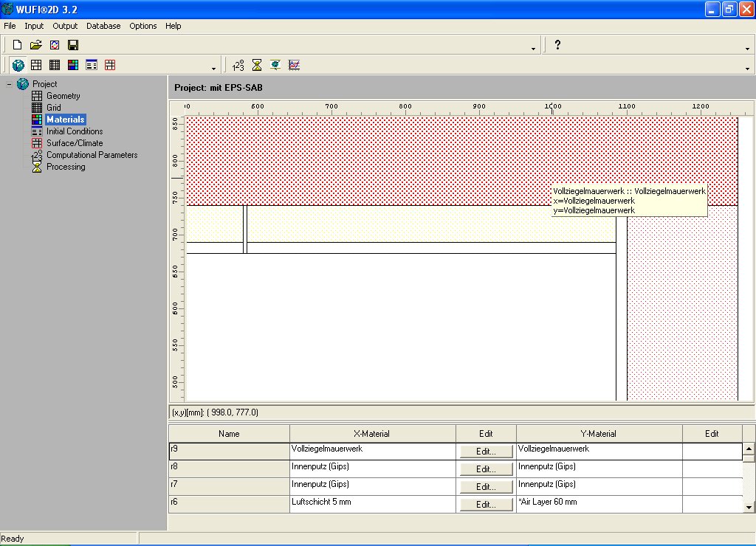The image size is (756, 546).
Task: Click Edit button for r6 Luftschicht 5 mm
Action: pos(486,505)
